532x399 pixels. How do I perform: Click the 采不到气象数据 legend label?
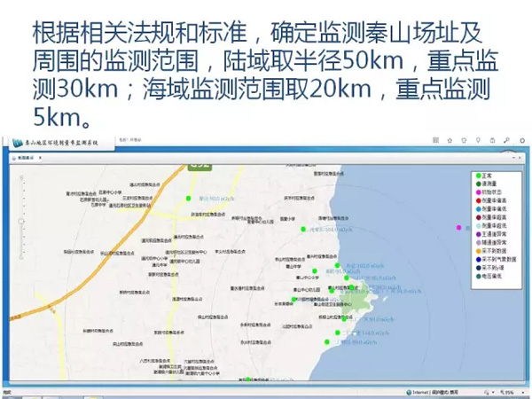click(x=499, y=259)
